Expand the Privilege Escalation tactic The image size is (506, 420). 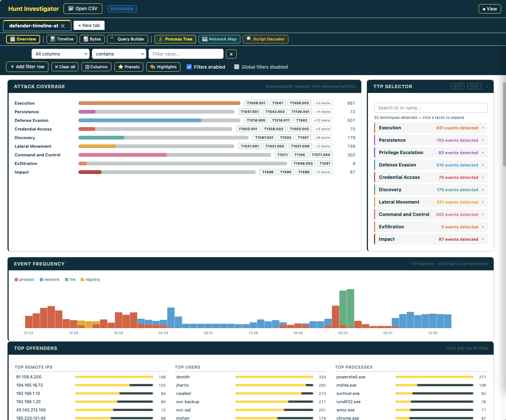[431, 153]
